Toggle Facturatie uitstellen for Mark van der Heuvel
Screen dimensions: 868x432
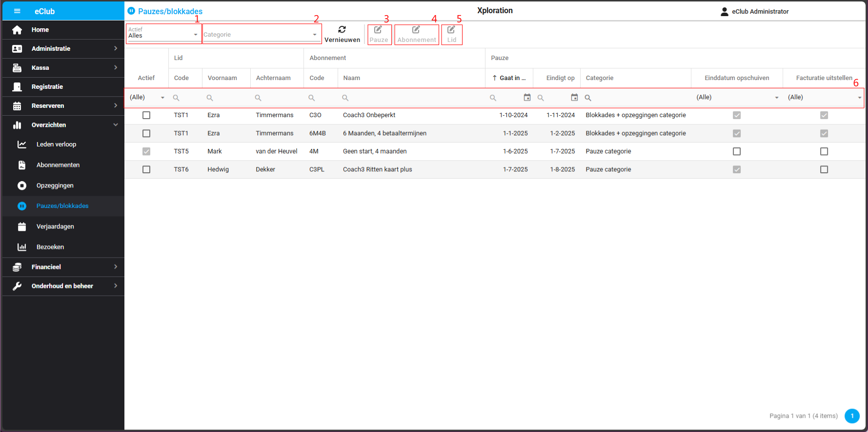[x=824, y=151]
